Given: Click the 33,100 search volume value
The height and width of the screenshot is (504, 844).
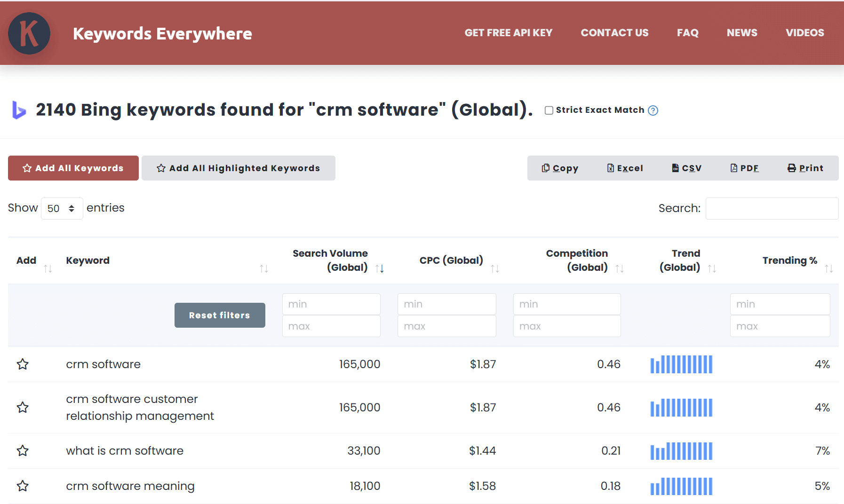Looking at the screenshot, I should (x=364, y=450).
